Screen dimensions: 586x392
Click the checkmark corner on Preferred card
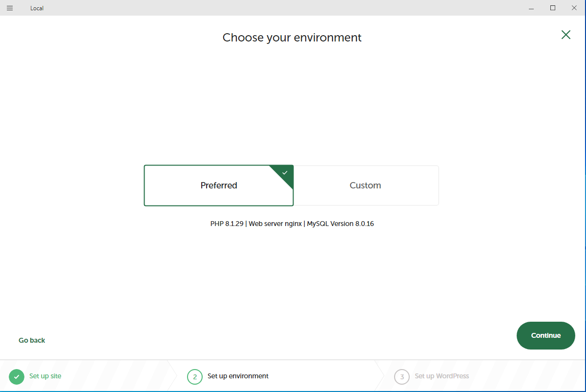pos(285,173)
